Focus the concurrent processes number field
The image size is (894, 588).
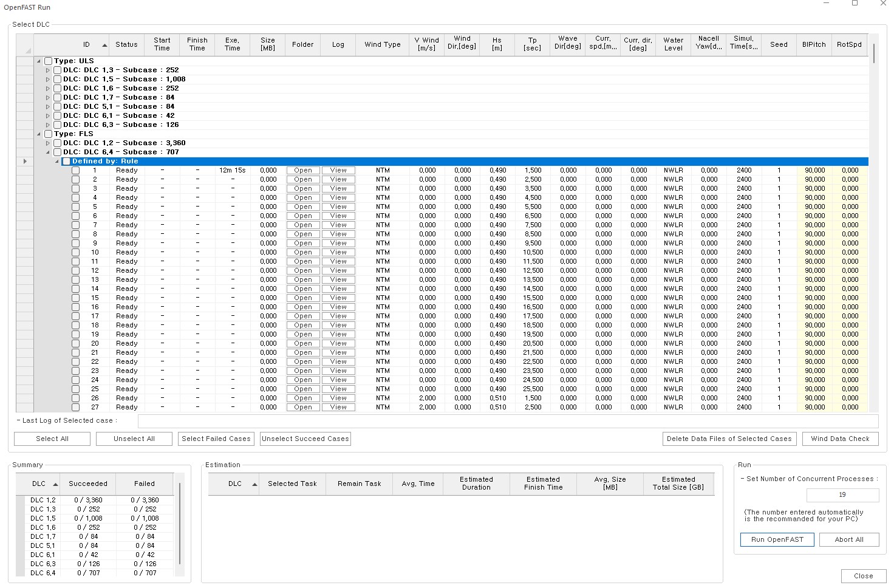coord(842,495)
